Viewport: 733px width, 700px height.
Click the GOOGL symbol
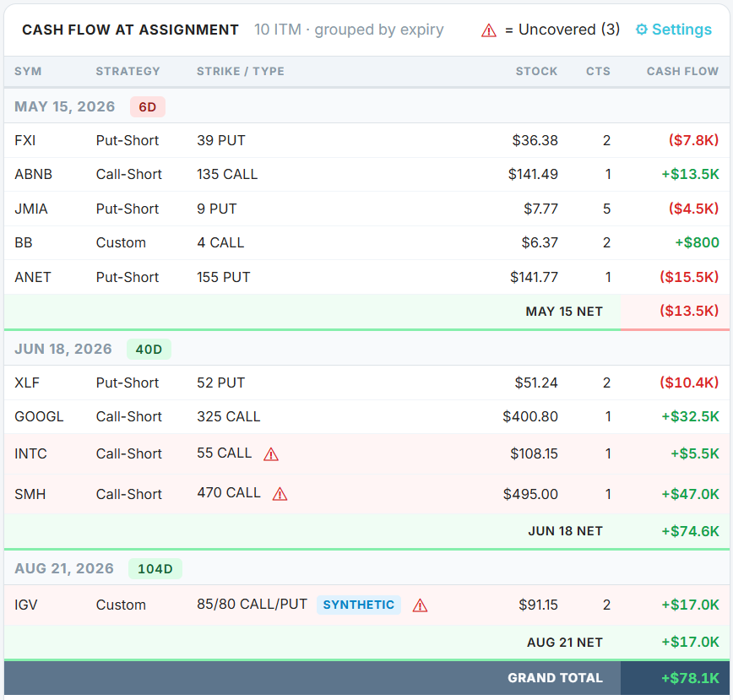coord(39,416)
